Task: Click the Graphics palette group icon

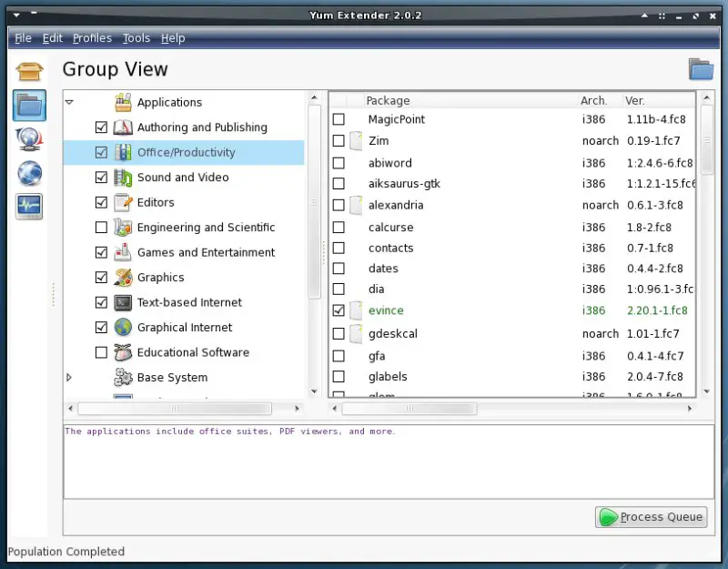Action: coord(123,278)
